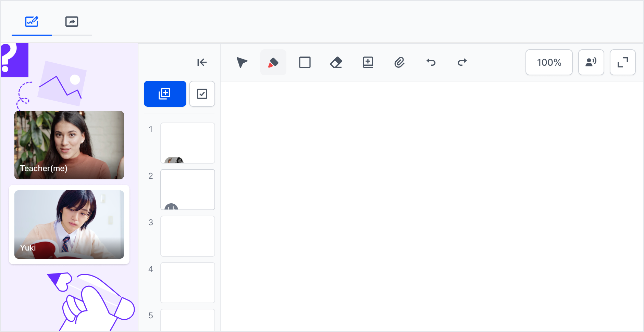The height and width of the screenshot is (332, 644).
Task: Click the Yuki name label
Action: click(x=28, y=248)
